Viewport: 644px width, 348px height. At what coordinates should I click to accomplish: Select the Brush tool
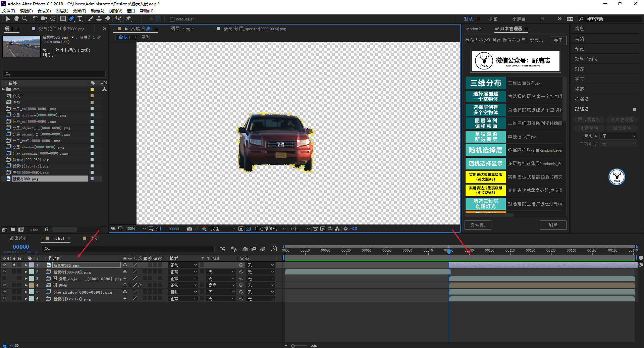click(91, 19)
